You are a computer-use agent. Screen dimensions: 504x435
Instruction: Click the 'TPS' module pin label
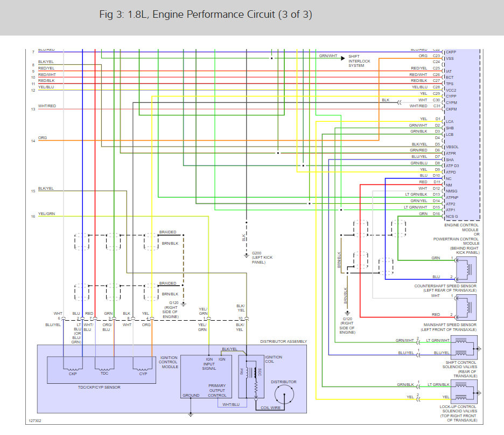[450, 84]
